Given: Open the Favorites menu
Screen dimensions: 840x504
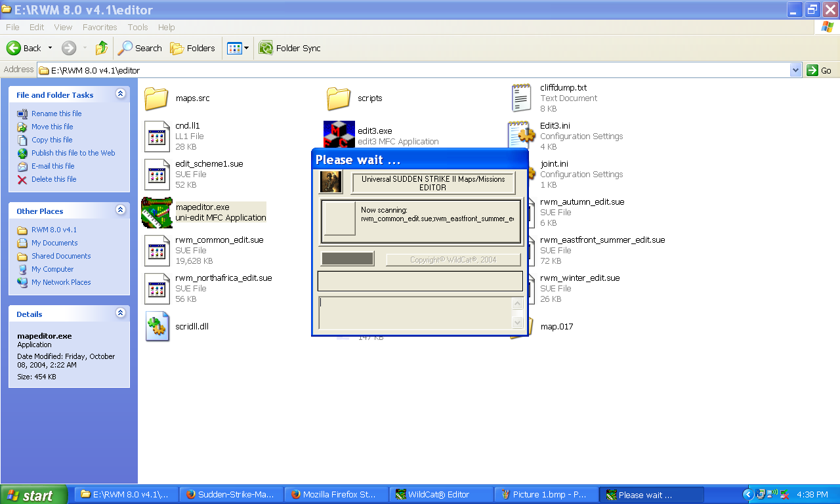Looking at the screenshot, I should coord(100,27).
